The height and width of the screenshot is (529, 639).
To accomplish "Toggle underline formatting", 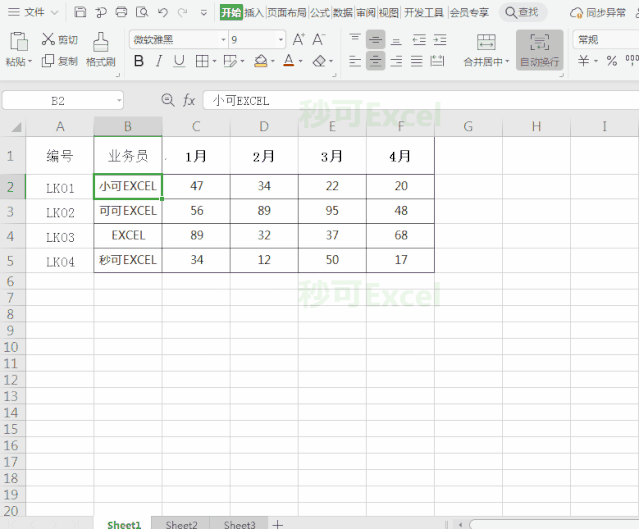I will [179, 61].
